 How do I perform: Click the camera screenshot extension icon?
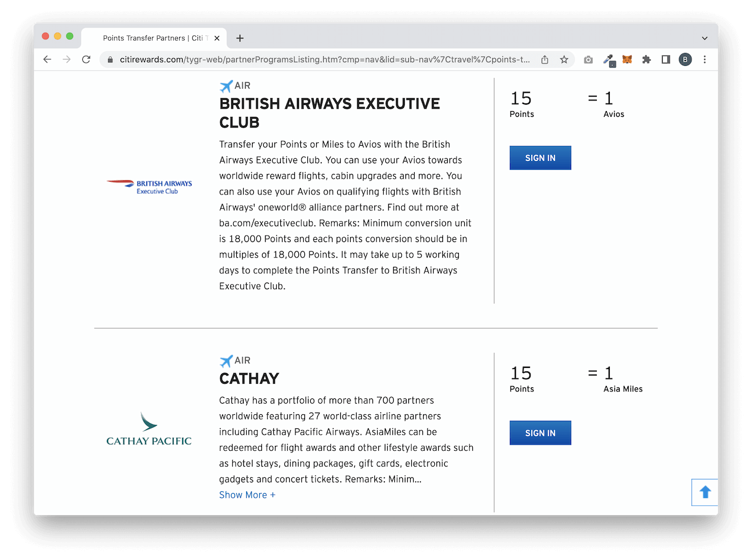tap(588, 59)
